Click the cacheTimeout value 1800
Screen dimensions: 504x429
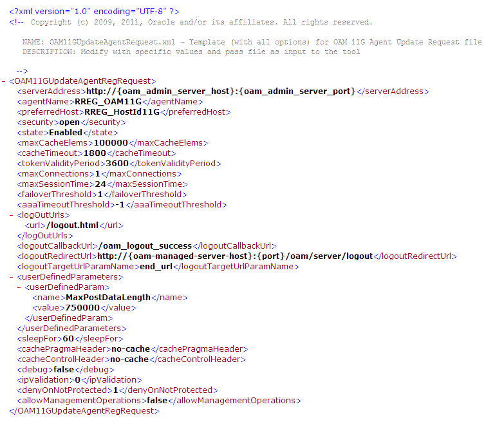[x=95, y=153]
